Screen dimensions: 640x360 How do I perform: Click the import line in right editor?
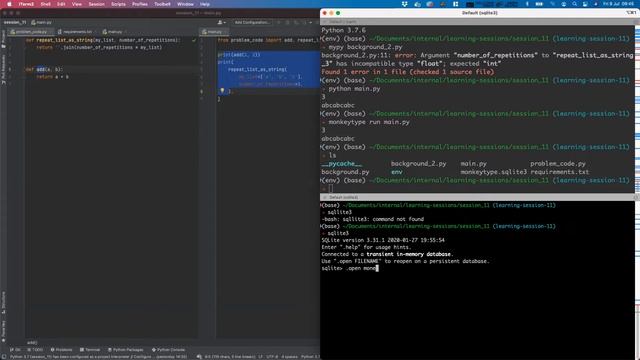click(268, 40)
